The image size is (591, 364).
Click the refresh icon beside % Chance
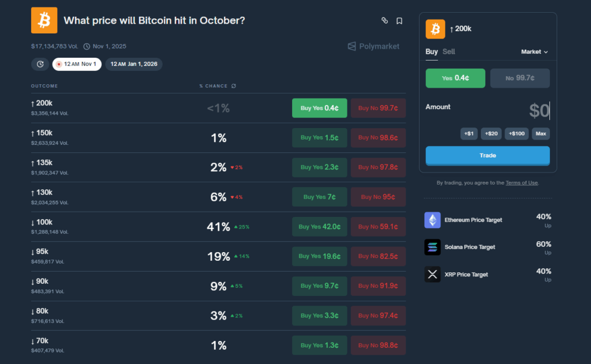pos(233,86)
